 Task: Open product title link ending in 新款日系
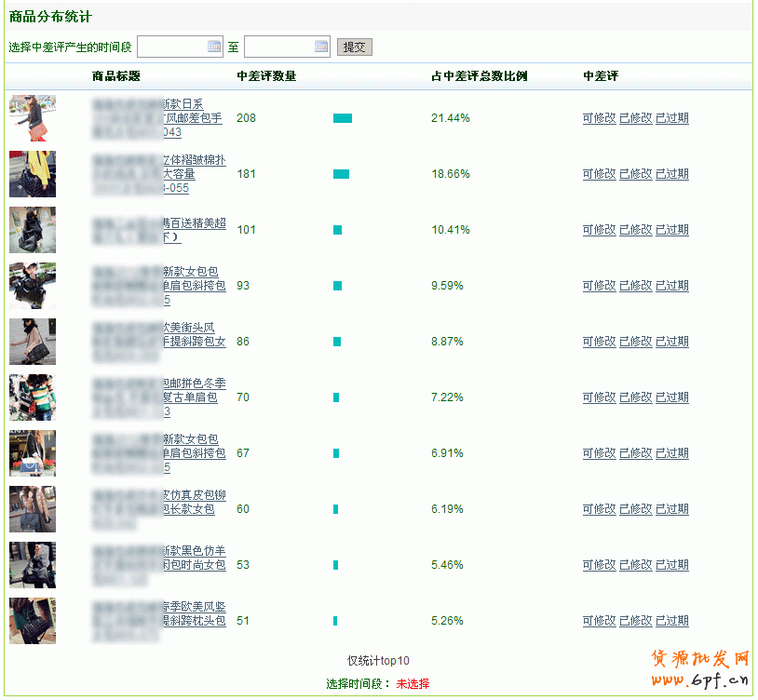(183, 104)
